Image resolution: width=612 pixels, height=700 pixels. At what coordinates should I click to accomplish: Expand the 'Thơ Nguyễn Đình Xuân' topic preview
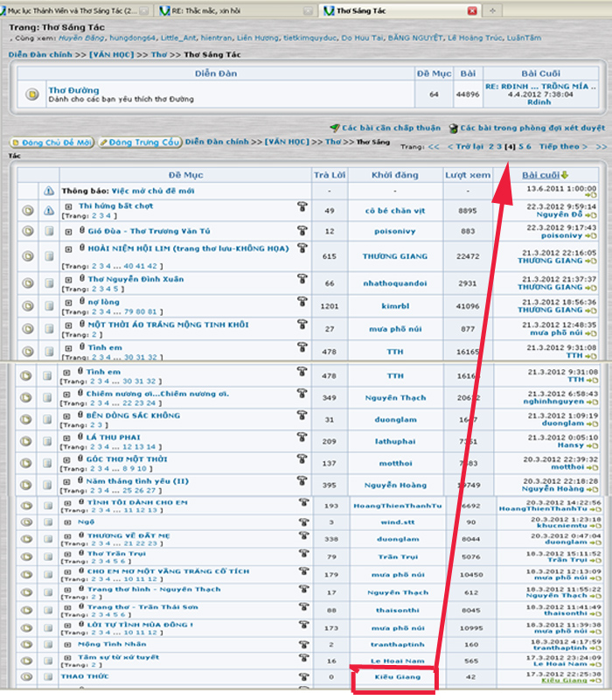click(68, 280)
